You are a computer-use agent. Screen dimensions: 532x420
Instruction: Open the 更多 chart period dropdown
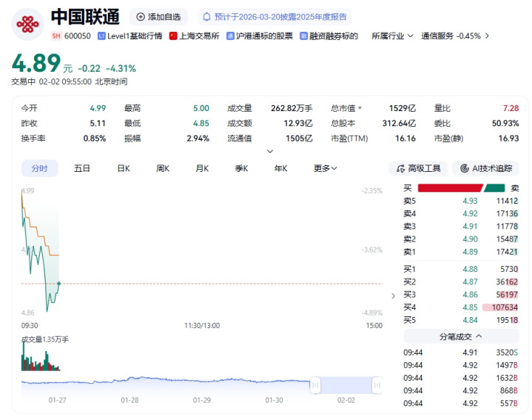pos(325,168)
